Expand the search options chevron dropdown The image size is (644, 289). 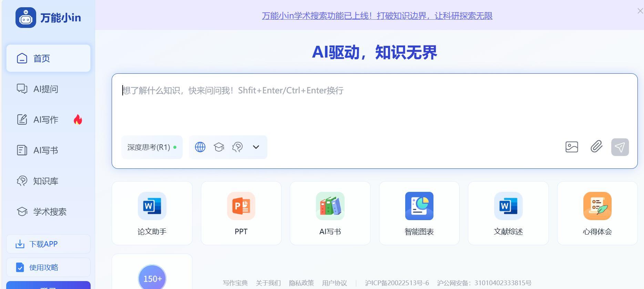point(256,147)
